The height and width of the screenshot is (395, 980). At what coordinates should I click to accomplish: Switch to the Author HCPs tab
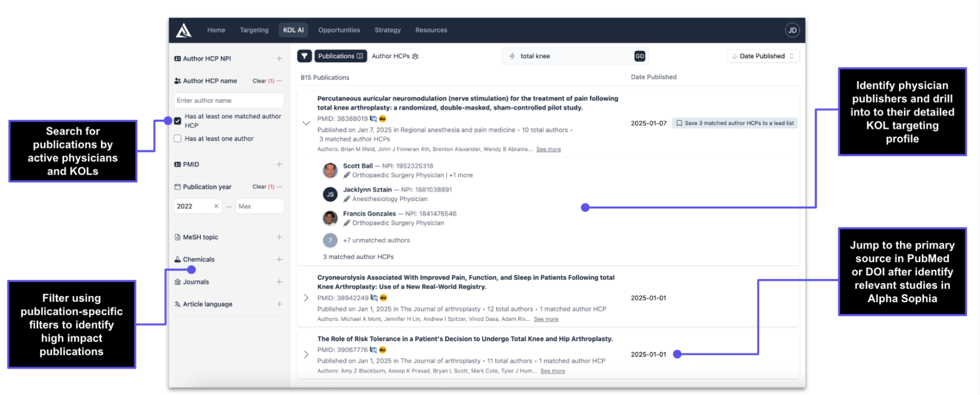[395, 56]
